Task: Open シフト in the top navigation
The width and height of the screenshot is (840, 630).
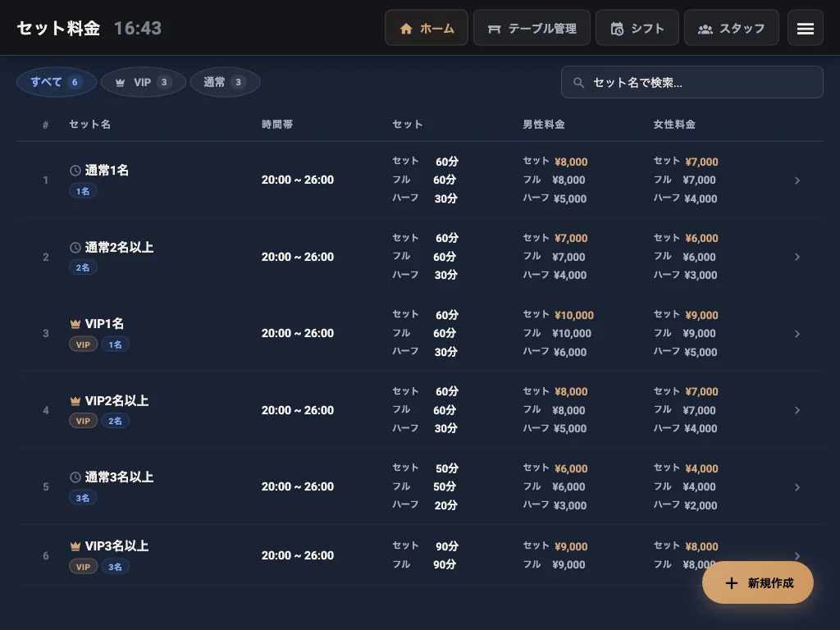Action: click(x=637, y=28)
